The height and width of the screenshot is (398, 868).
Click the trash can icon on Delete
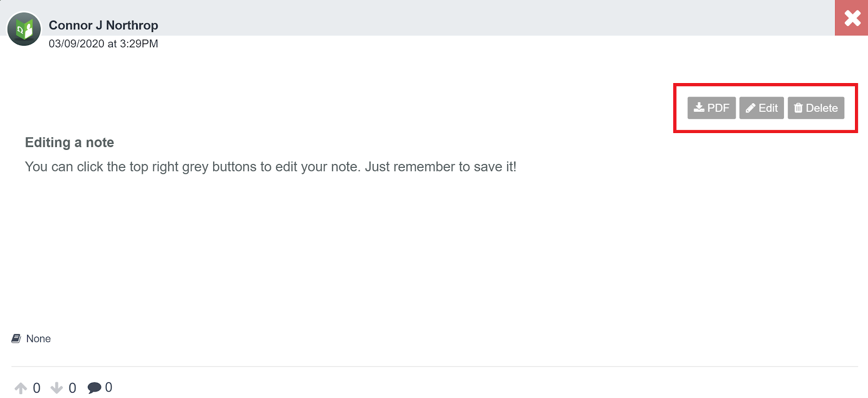[x=798, y=108]
